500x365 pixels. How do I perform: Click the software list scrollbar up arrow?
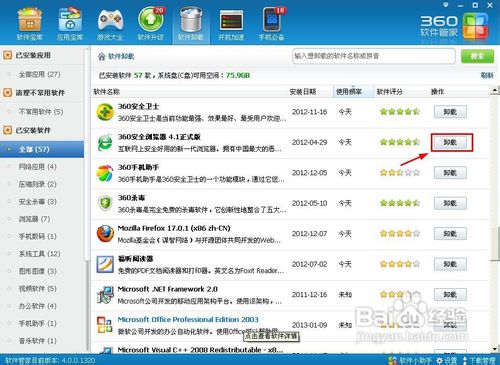tap(495, 90)
